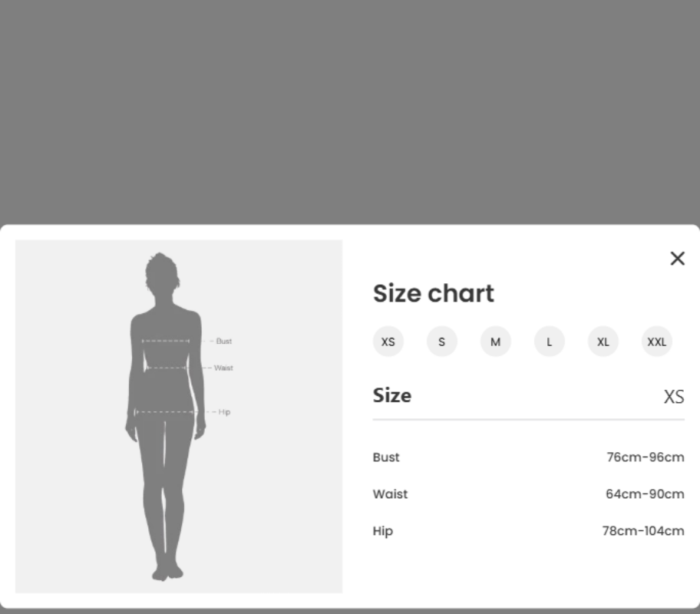Click the 76cm-96cm bust measurement
Image resolution: width=700 pixels, height=614 pixels.
tap(645, 457)
